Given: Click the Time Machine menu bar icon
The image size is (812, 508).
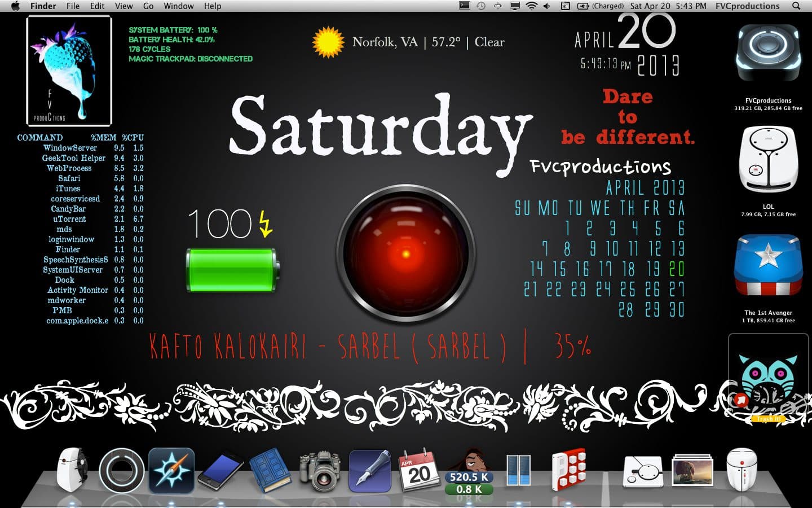Looking at the screenshot, I should 481,6.
